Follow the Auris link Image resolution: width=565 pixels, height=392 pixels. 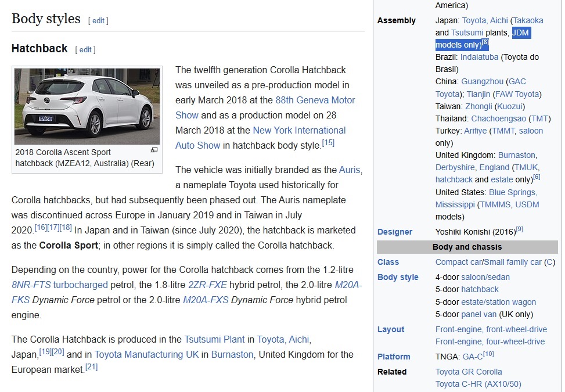click(x=350, y=170)
